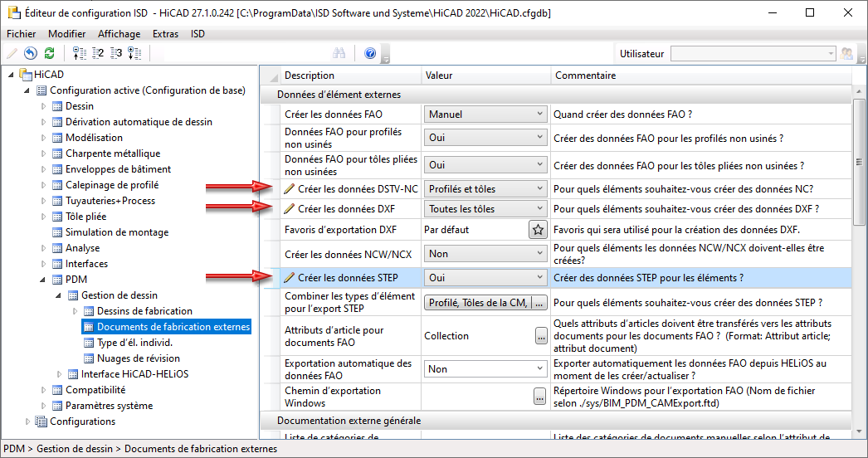Click the blue undo arrow toolbar icon

click(31, 53)
